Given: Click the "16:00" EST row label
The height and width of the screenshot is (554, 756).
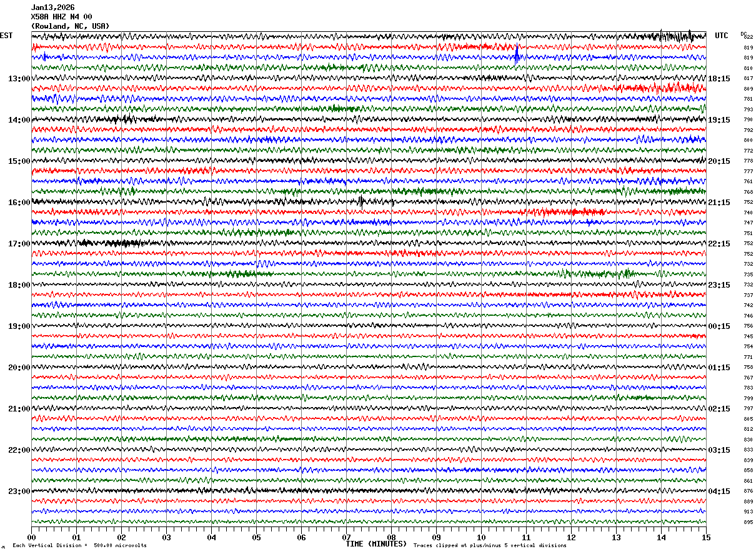Looking at the screenshot, I should (x=19, y=203).
